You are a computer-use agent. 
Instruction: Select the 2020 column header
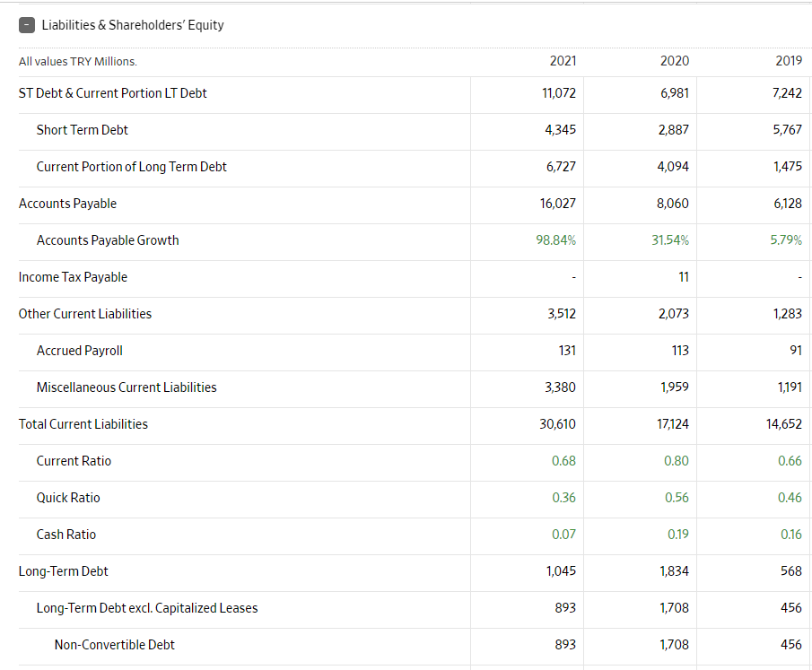[x=675, y=61]
